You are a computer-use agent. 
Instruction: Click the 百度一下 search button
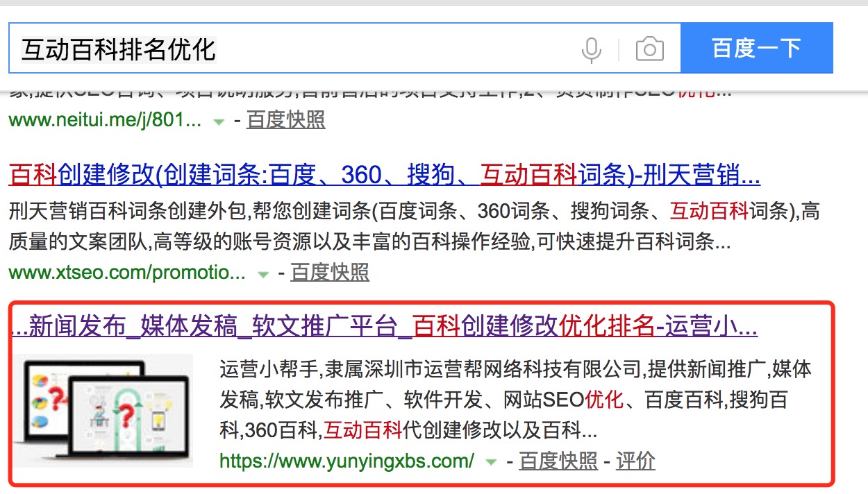coord(757,48)
